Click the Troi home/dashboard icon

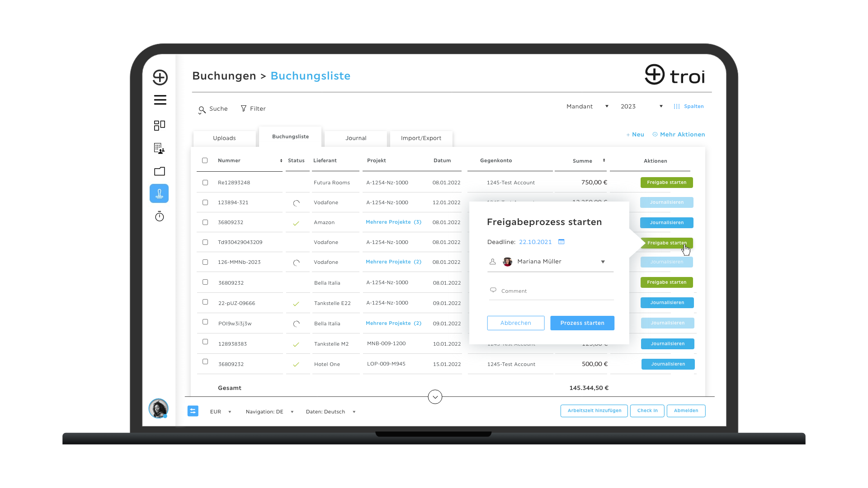pos(159,77)
